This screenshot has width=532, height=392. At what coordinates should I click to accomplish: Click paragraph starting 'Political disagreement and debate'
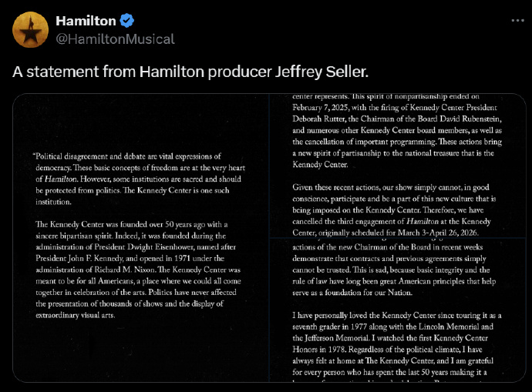(x=139, y=179)
